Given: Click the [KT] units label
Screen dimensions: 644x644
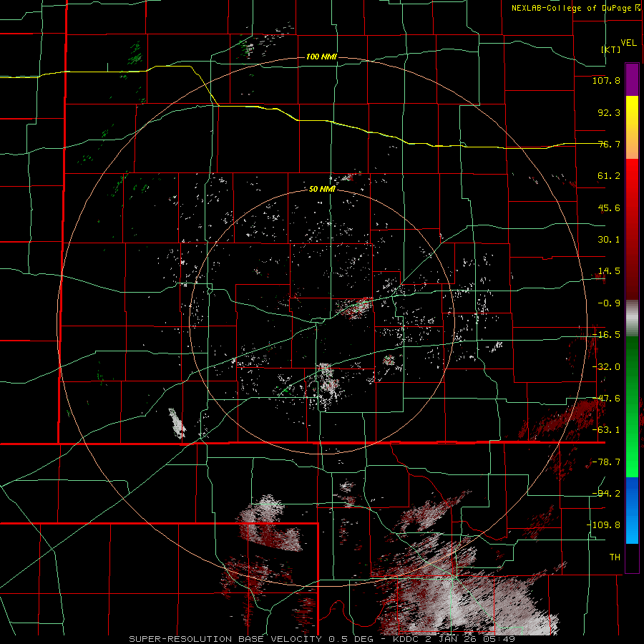Looking at the screenshot, I should tap(611, 49).
